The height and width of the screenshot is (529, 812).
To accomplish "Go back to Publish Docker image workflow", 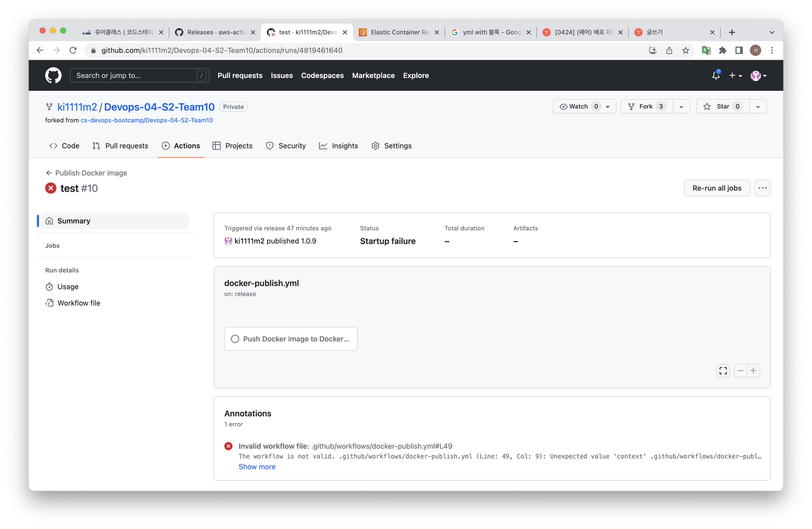I will 86,173.
